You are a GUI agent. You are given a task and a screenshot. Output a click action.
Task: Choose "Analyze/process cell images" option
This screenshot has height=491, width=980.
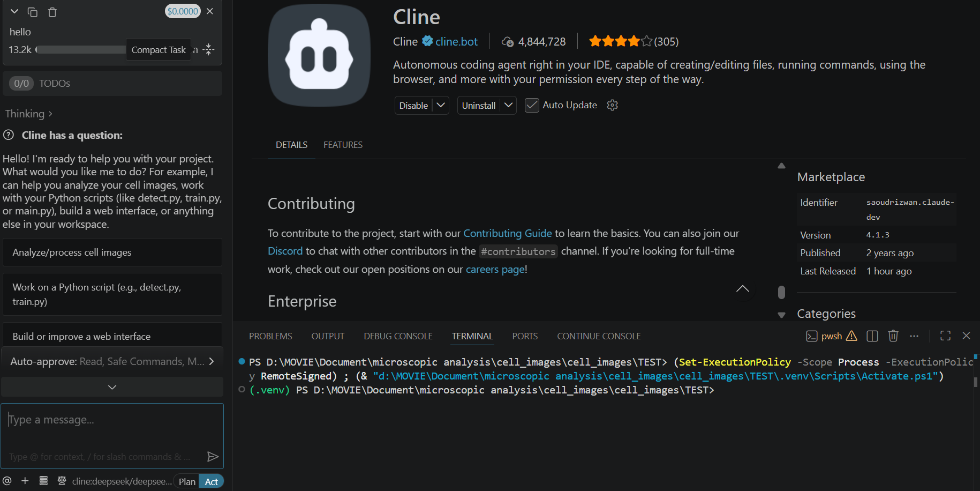(112, 252)
